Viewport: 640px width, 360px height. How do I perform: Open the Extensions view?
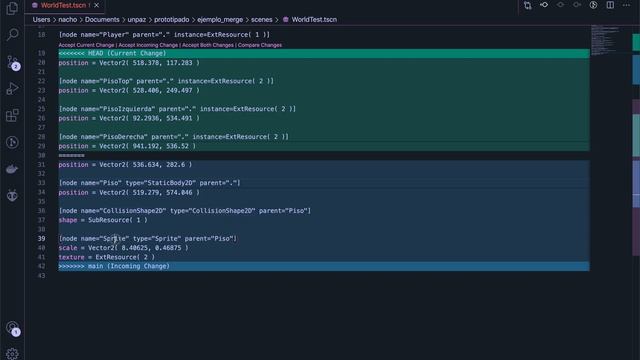[x=12, y=116]
